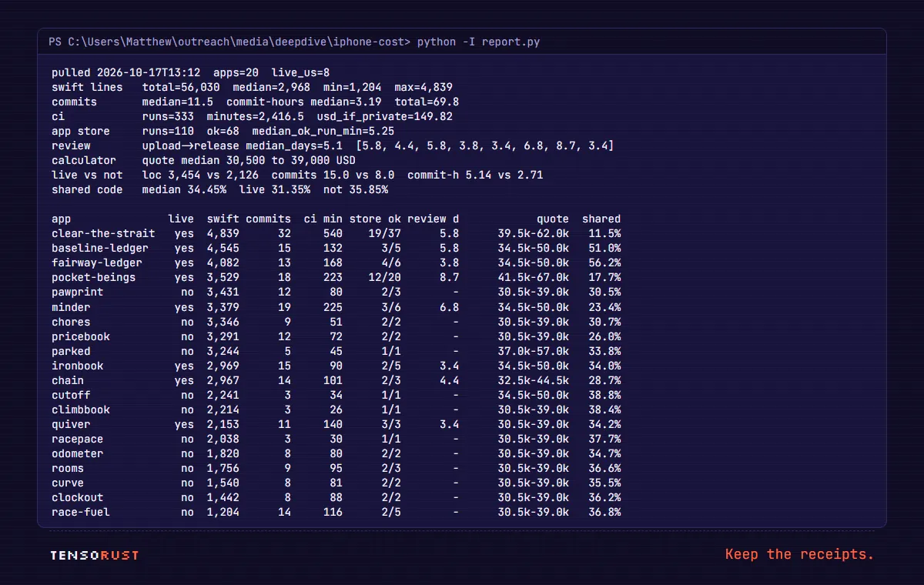Image resolution: width=924 pixels, height=585 pixels.
Task: Click 'median_ok_run_min=5.25' value
Action: (323, 131)
